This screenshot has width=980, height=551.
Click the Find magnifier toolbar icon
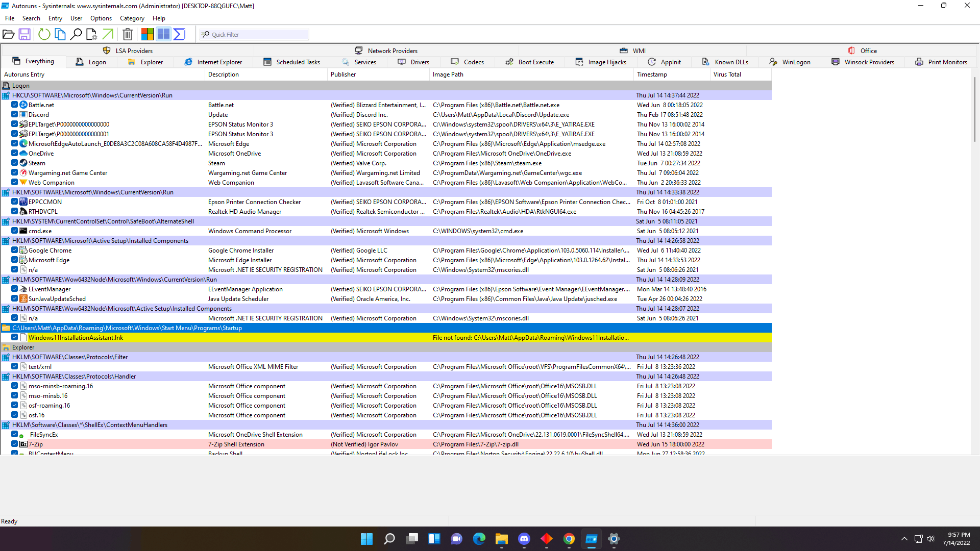coord(76,34)
